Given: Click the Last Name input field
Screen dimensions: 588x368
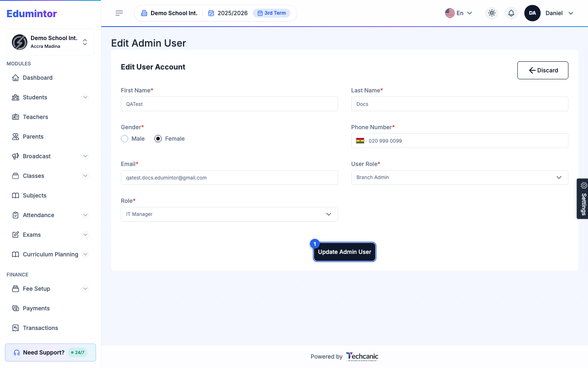Looking at the screenshot, I should tap(460, 104).
